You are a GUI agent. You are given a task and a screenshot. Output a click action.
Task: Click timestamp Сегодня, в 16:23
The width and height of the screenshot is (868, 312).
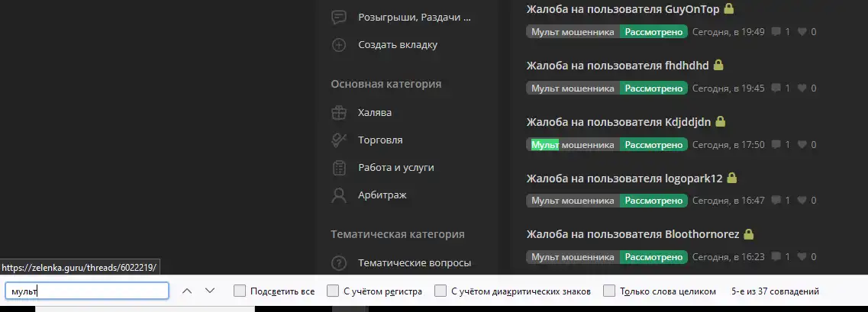point(728,257)
